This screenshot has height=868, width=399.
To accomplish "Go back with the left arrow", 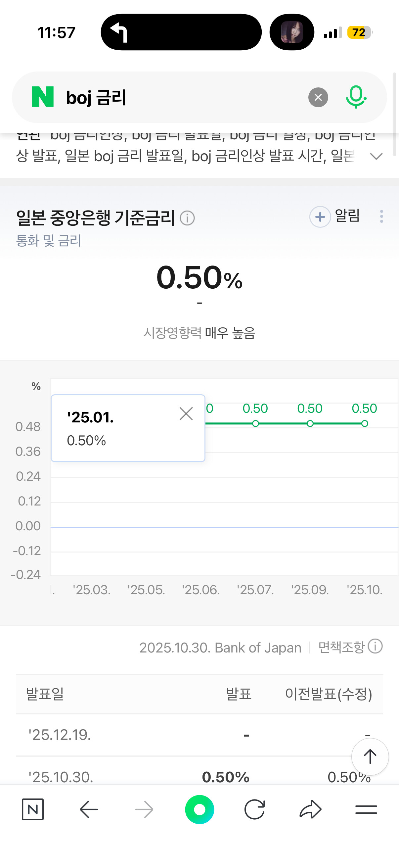I will (x=89, y=809).
